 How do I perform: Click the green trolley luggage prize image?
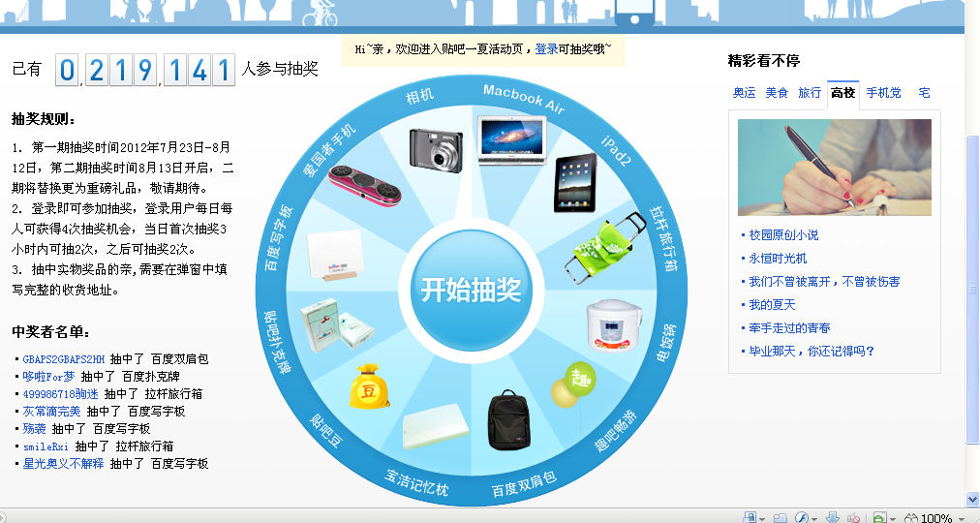point(606,247)
